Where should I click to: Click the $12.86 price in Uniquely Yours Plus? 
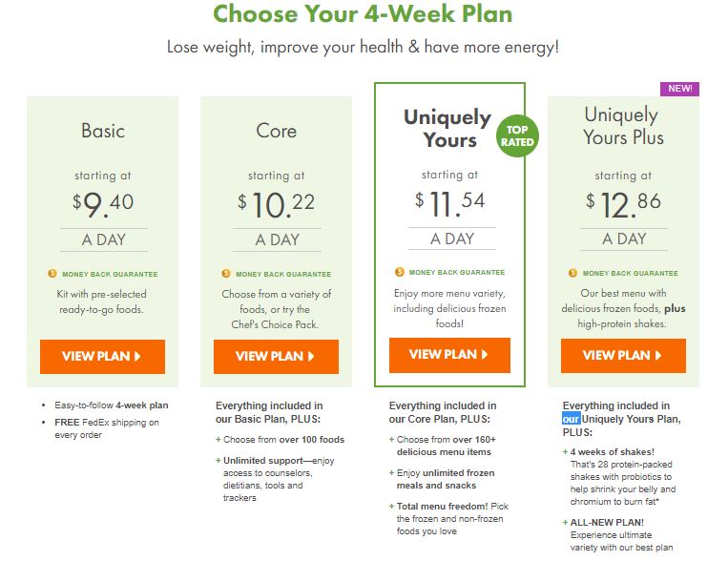coord(623,204)
